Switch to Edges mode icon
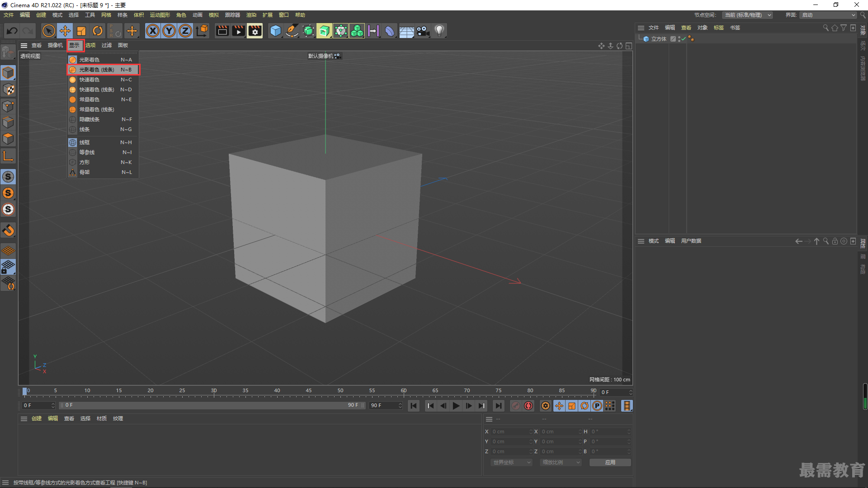Screen dimensions: 868x488 [x=8, y=122]
